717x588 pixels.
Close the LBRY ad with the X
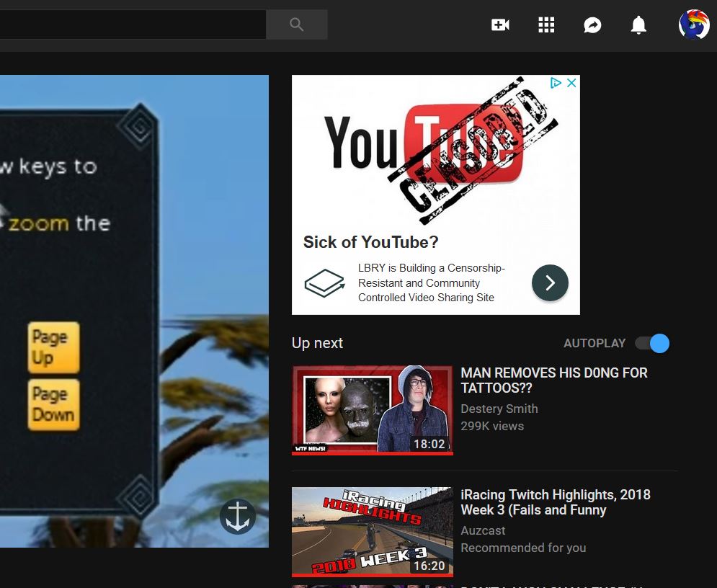(571, 83)
